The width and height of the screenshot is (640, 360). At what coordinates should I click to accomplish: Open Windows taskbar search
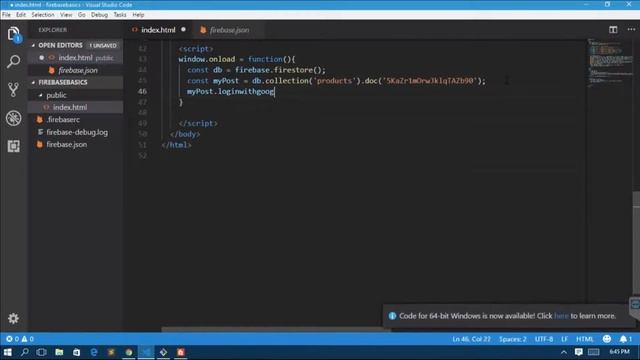point(25,352)
